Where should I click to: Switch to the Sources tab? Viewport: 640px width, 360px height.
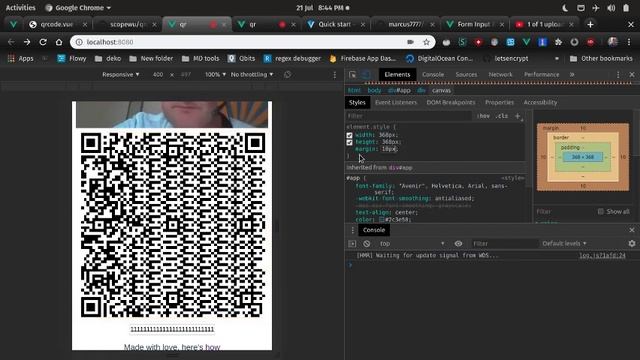[x=466, y=75]
